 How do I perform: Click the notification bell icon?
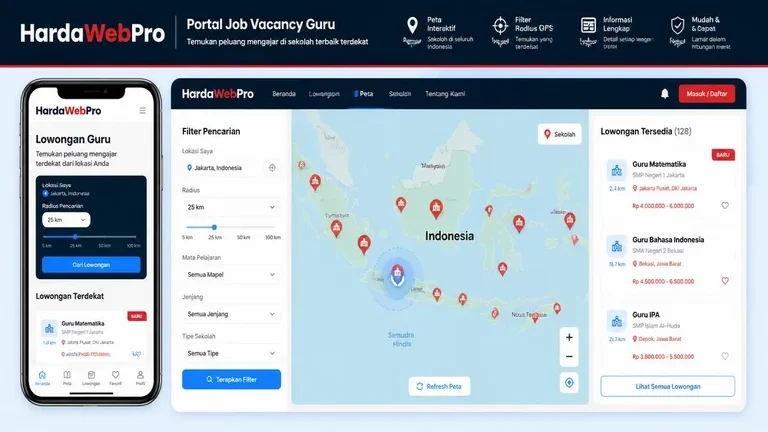point(665,94)
